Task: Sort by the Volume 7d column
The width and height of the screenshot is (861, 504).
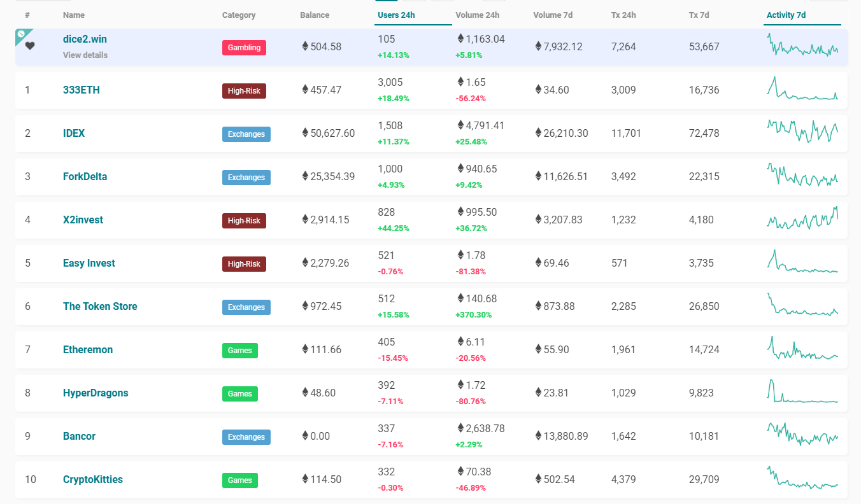Action: [x=553, y=15]
